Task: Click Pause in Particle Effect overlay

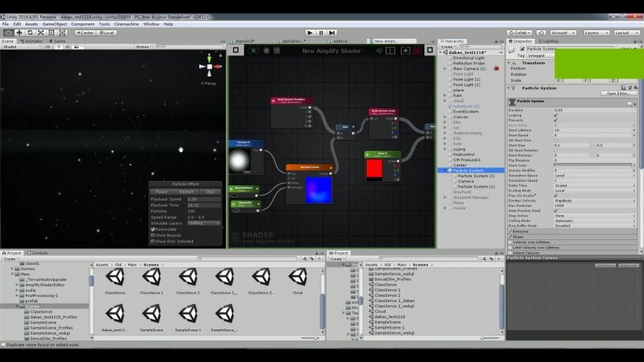Action: [162, 192]
